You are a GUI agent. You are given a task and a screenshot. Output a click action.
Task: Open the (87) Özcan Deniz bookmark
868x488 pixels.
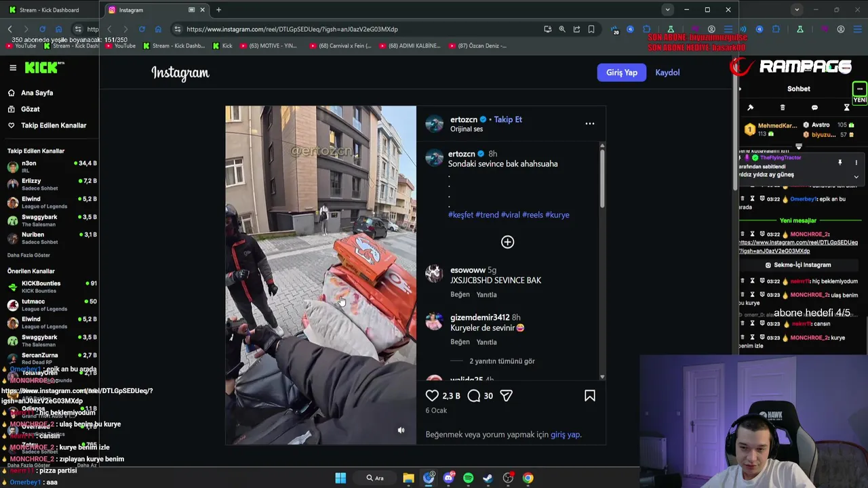478,46
